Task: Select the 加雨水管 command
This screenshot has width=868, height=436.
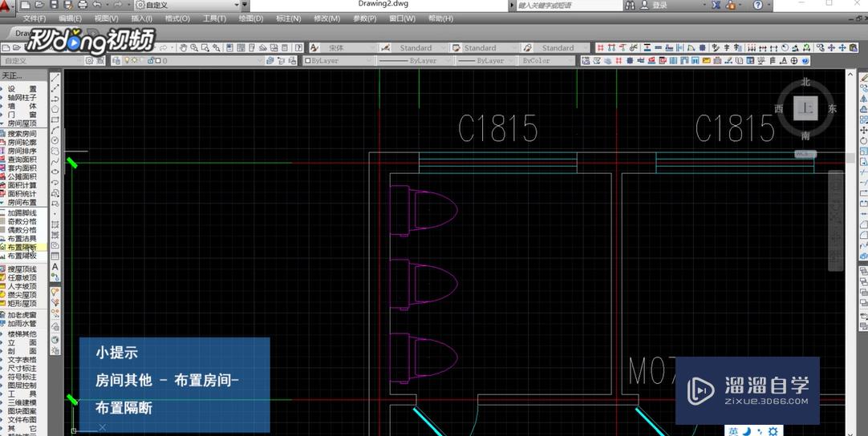Action: click(22, 324)
